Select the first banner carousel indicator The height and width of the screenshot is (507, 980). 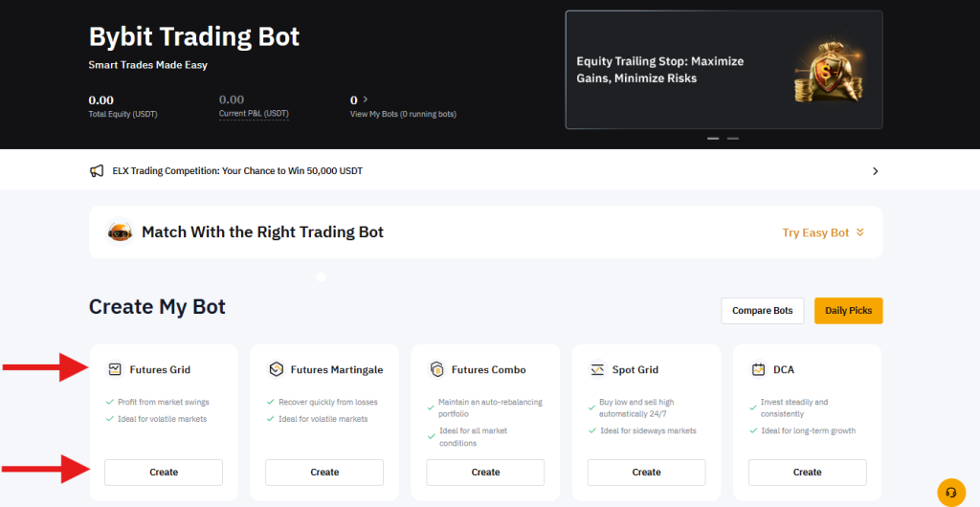click(x=713, y=138)
